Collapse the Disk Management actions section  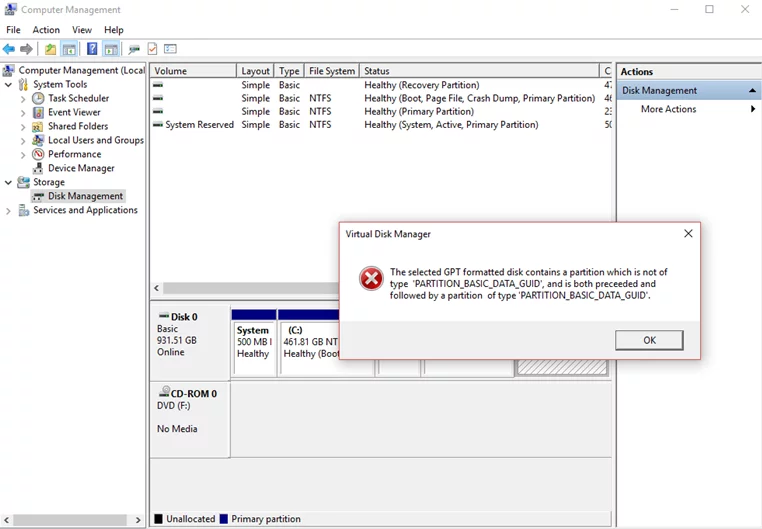pyautogui.click(x=752, y=90)
